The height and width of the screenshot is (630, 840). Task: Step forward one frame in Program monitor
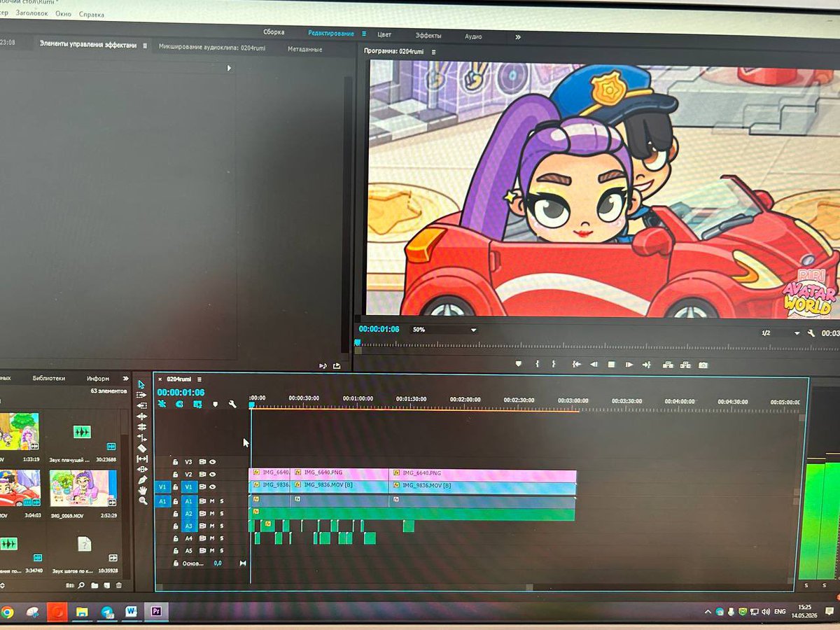pos(629,365)
